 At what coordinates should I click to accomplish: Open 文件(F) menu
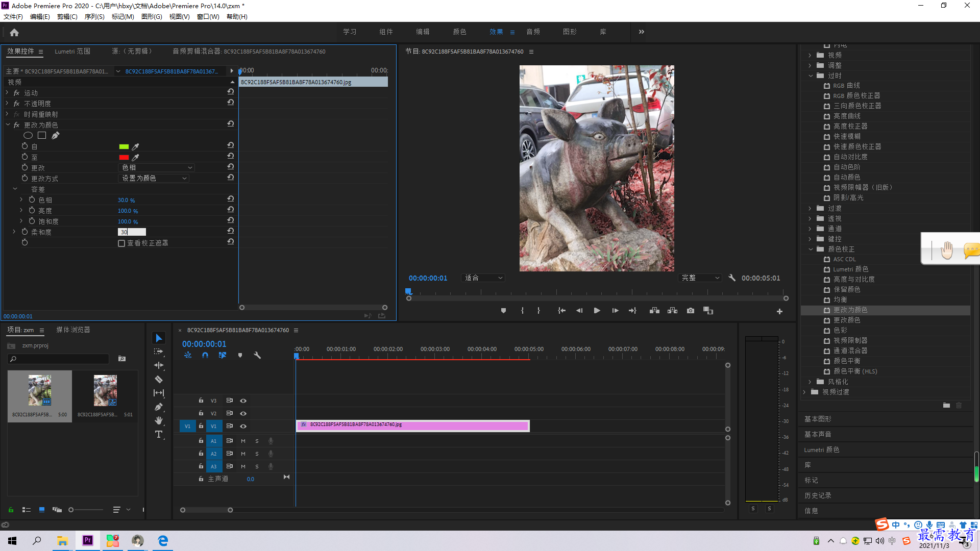[x=13, y=16]
